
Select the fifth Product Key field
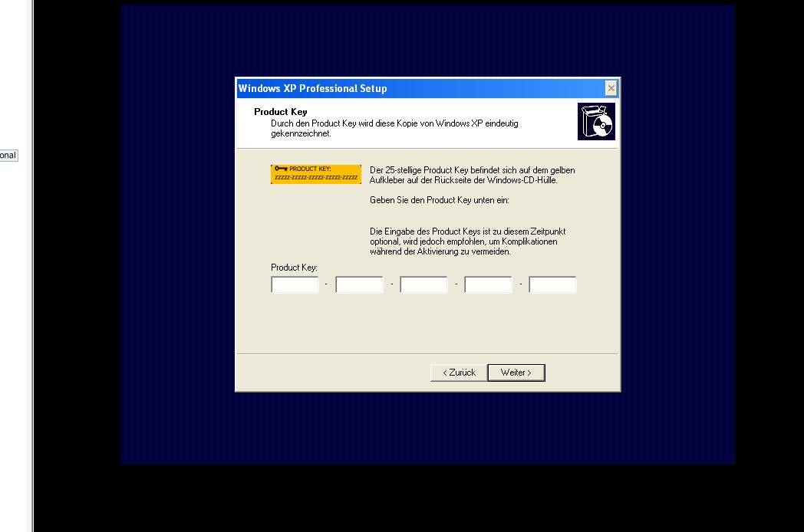click(552, 284)
